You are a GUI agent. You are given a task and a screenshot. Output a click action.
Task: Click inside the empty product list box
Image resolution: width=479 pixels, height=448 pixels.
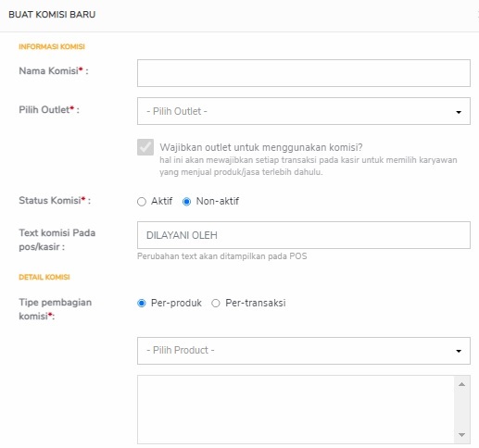click(296, 410)
